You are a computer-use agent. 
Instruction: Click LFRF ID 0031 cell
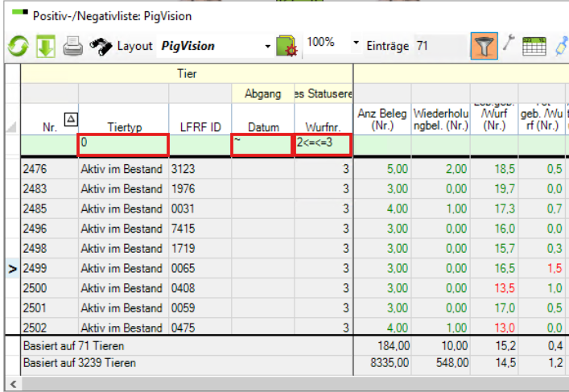pos(200,209)
